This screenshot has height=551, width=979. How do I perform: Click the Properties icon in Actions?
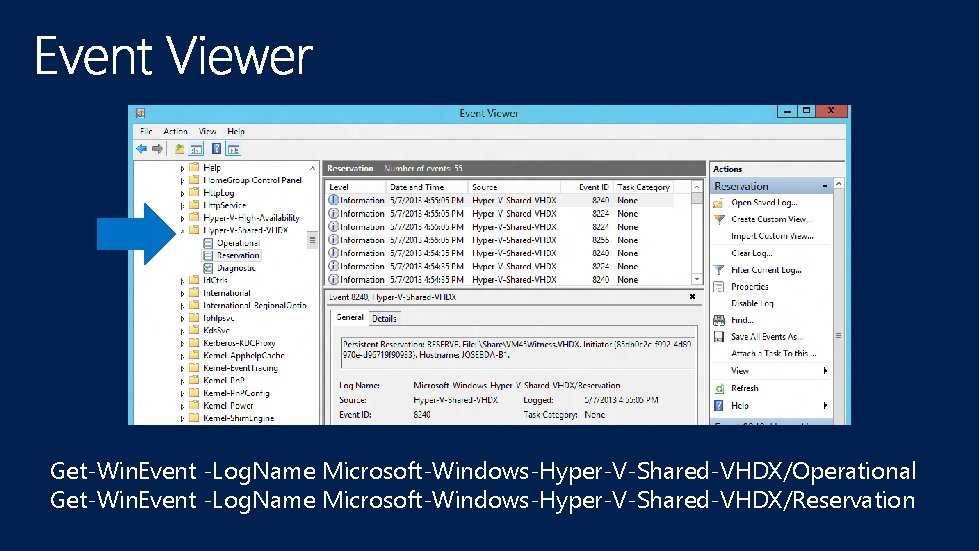click(x=719, y=286)
